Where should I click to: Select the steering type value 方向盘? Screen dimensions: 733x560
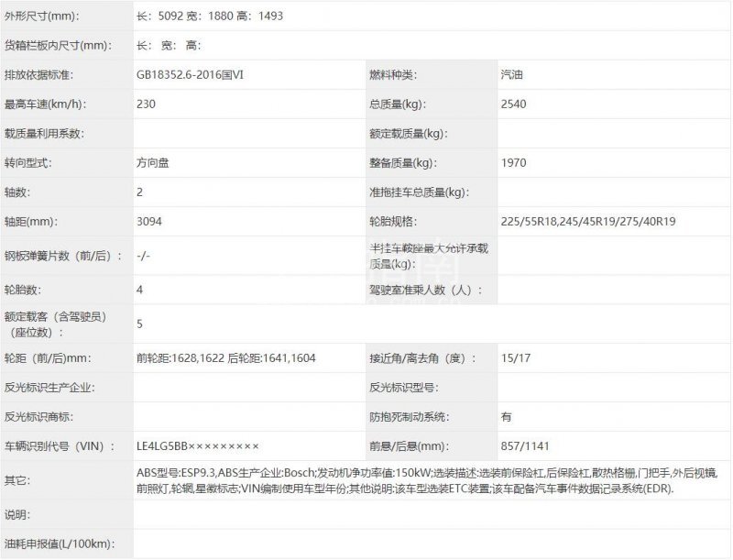(151, 163)
